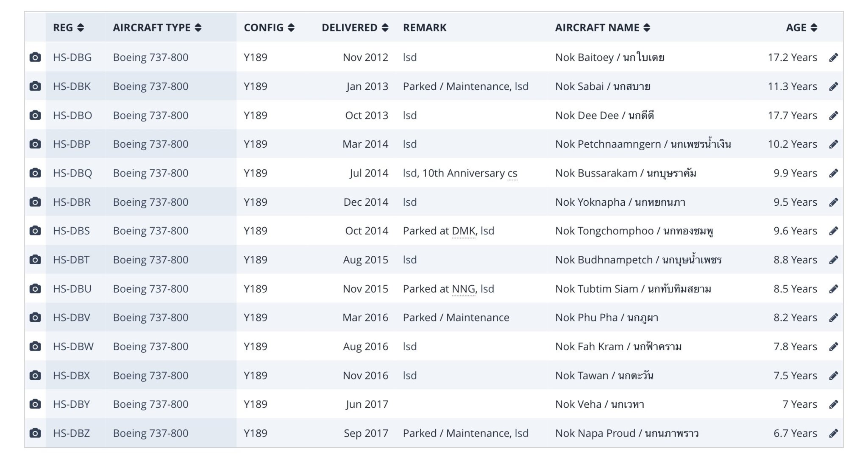The width and height of the screenshot is (868, 456).
Task: Click the camera icon next to HS-DBV
Action: click(x=35, y=318)
